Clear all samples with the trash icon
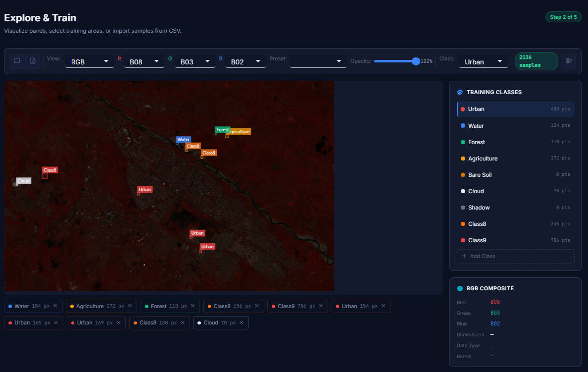This screenshot has height=372, width=588. point(568,61)
